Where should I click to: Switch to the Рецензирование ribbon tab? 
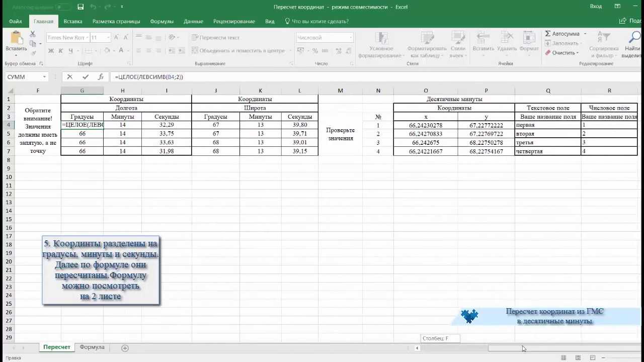(234, 21)
